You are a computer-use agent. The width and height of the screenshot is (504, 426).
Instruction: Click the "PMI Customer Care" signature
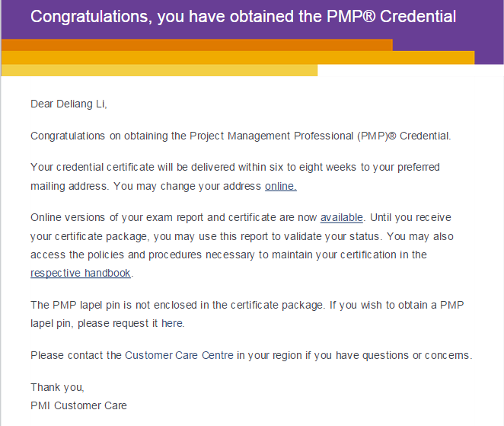(x=78, y=405)
